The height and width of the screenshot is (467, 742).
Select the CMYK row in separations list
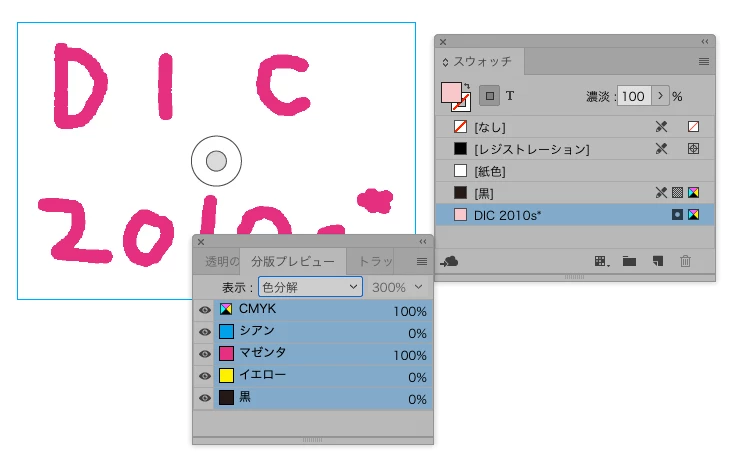coord(323,310)
